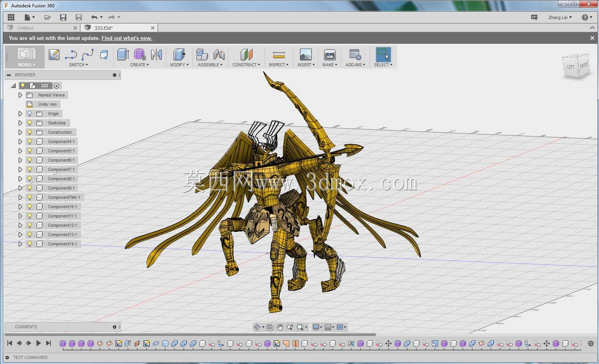Image resolution: width=599 pixels, height=364 pixels.
Task: Expand the Named Views folder
Action: (x=20, y=95)
